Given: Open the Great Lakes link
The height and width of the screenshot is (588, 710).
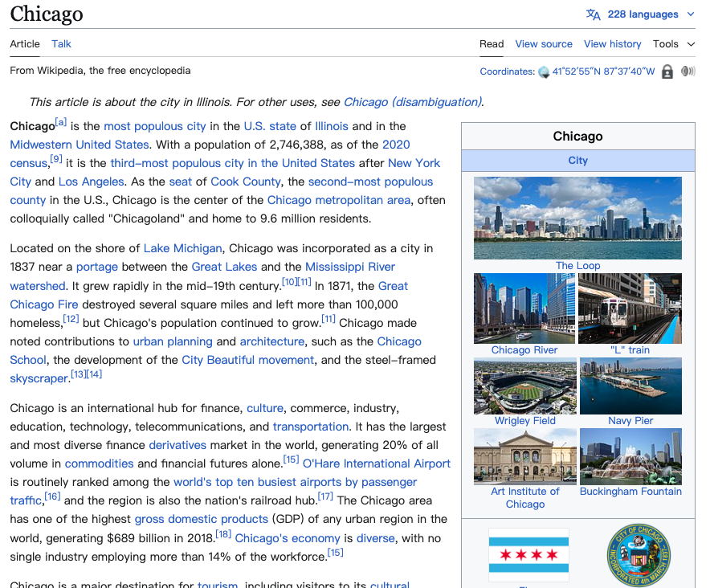Looking at the screenshot, I should click(x=224, y=267).
